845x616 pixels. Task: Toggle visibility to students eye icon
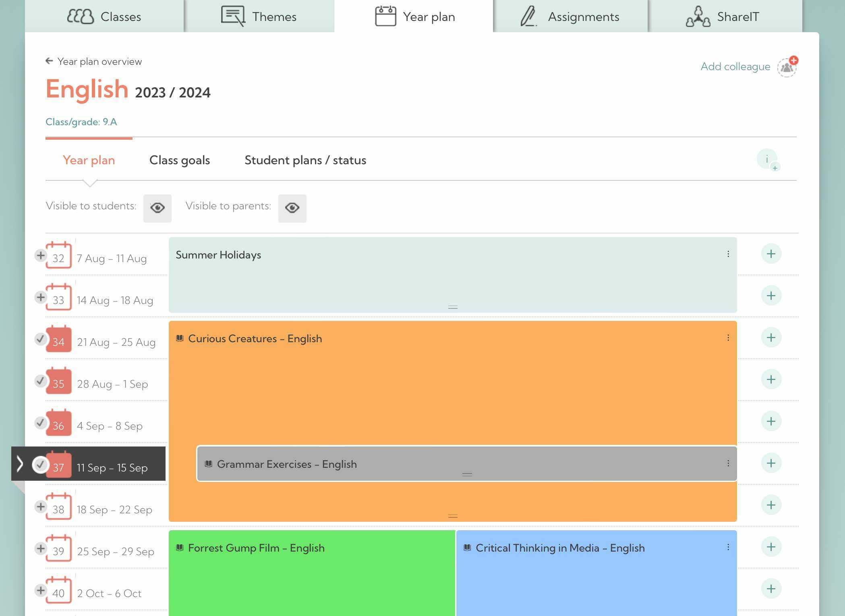pos(157,208)
